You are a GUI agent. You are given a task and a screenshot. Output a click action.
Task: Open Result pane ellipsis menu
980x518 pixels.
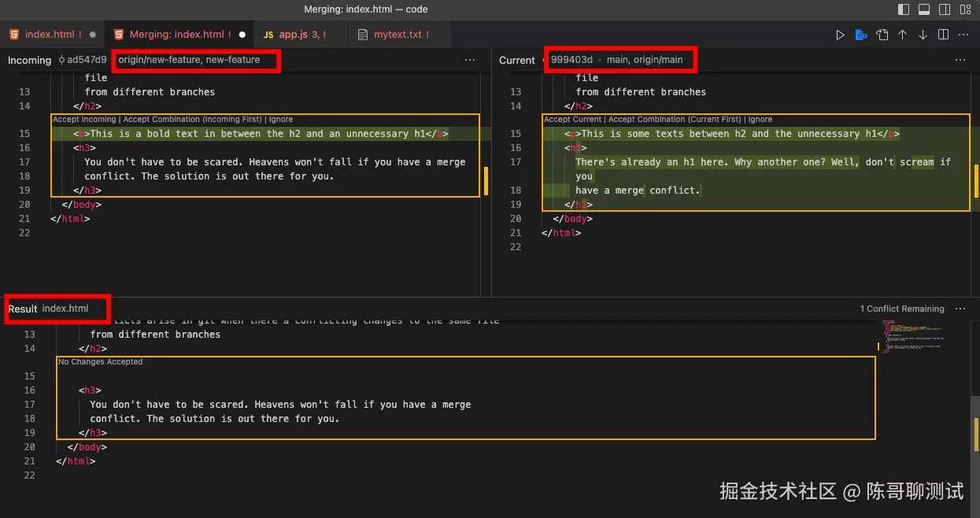pyautogui.click(x=960, y=309)
